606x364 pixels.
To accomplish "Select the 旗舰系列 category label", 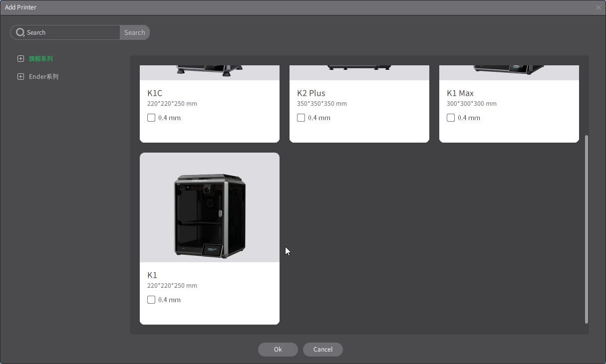I will (40, 58).
